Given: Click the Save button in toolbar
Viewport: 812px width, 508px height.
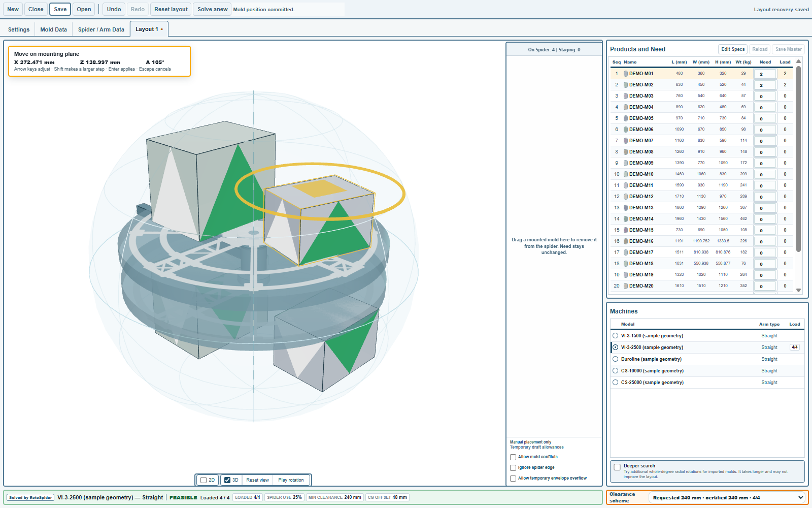Looking at the screenshot, I should point(60,9).
